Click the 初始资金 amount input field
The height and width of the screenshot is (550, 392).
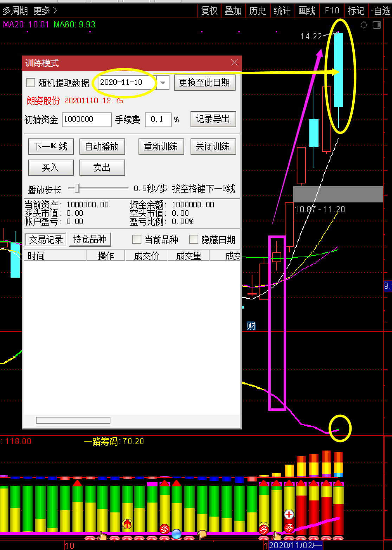tap(86, 119)
